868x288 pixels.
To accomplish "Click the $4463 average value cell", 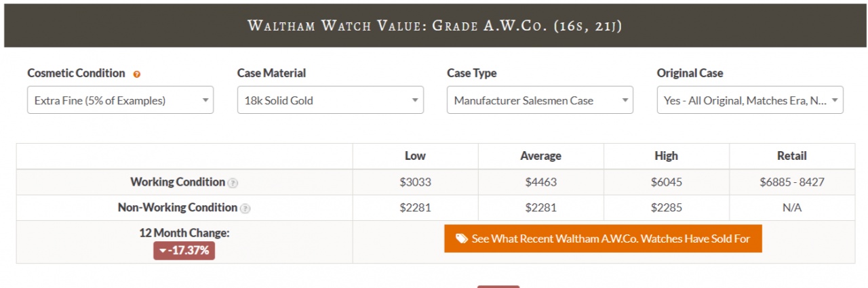I will pyautogui.click(x=540, y=182).
